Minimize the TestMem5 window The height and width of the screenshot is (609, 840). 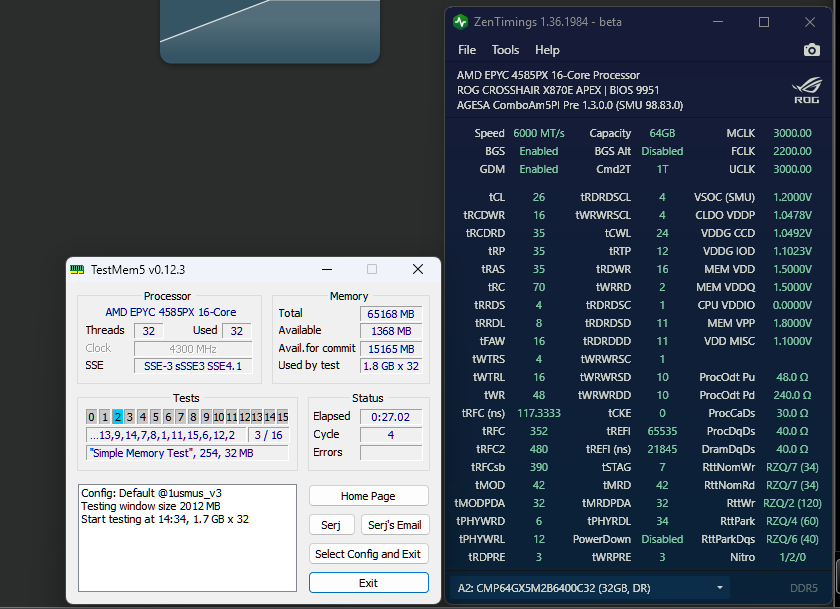pos(326,269)
